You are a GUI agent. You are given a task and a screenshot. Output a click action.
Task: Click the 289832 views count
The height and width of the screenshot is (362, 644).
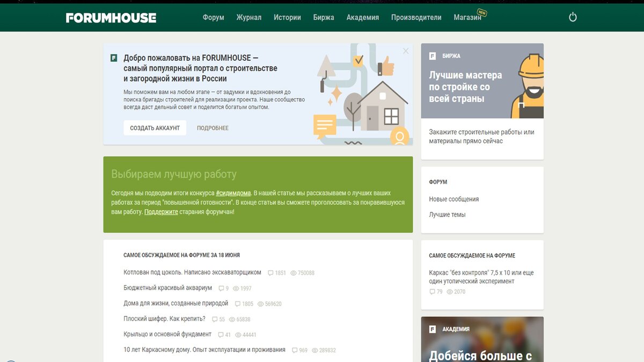click(x=328, y=350)
